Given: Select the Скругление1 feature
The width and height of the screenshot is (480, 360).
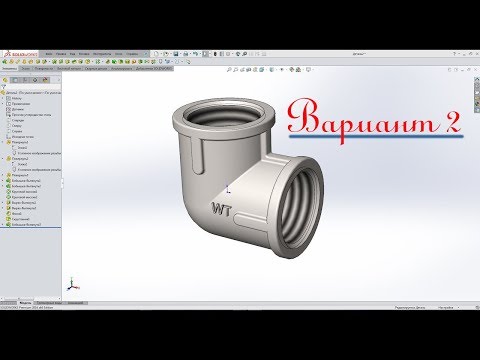Looking at the screenshot, I should tap(21, 219).
